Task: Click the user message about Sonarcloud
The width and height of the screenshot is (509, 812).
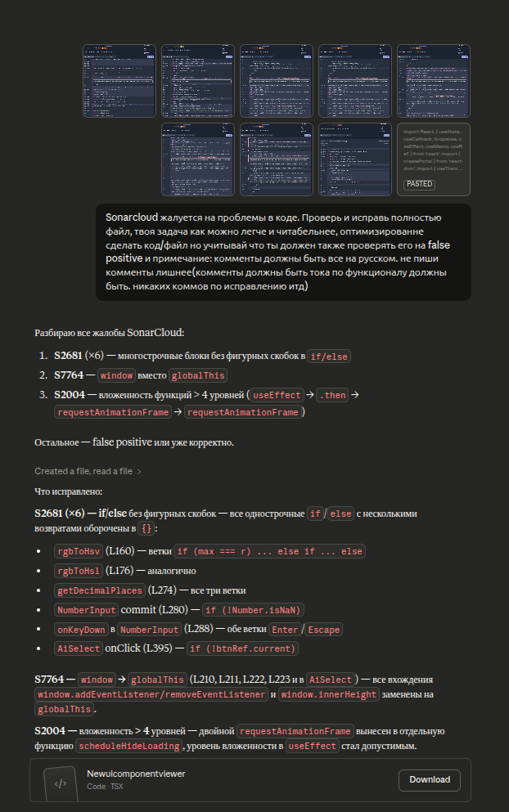Action: [282, 252]
